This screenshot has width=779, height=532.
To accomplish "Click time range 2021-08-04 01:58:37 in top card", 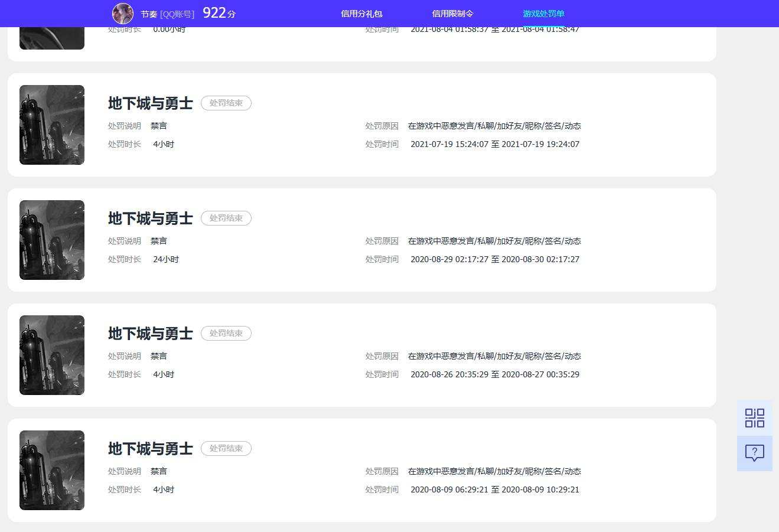I will pyautogui.click(x=495, y=30).
